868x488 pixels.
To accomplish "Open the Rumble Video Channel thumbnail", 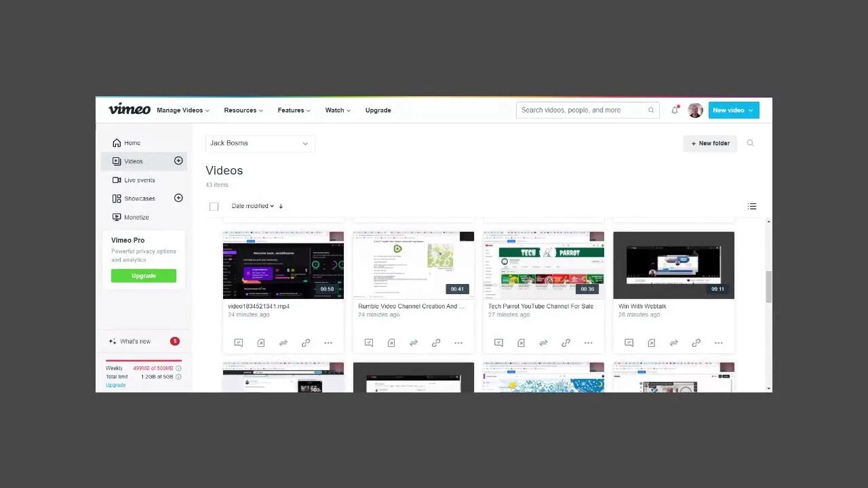I will [x=414, y=265].
